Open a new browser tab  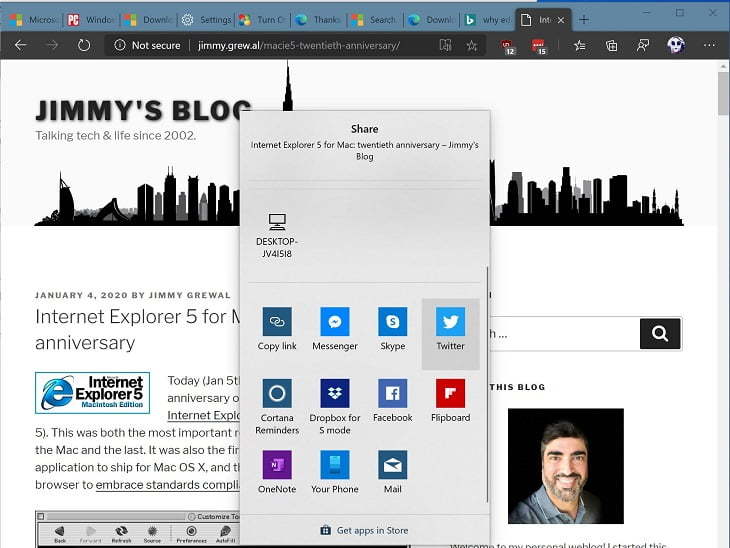click(x=584, y=20)
